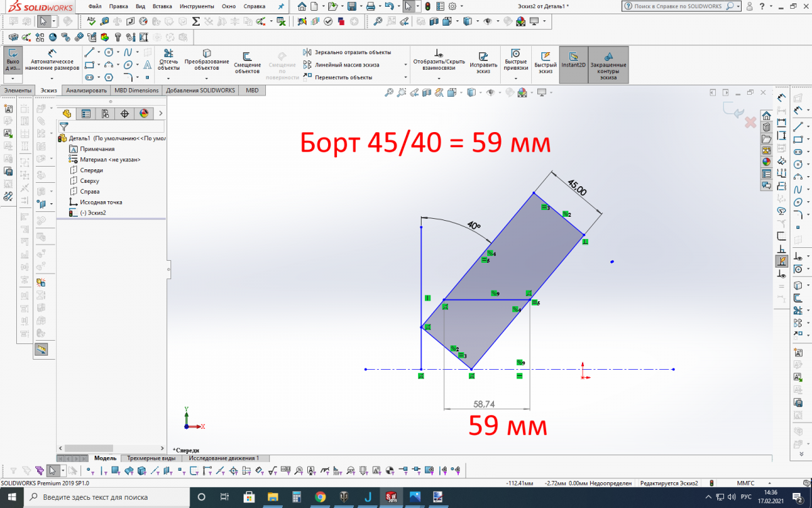Expand the Convert Entities dropdown arrow
The height and width of the screenshot is (508, 812).
pos(206,79)
